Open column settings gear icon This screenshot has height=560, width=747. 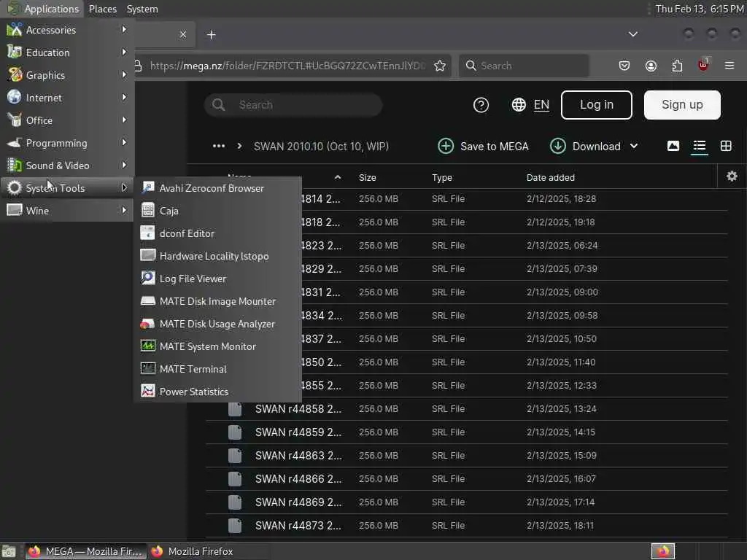click(732, 176)
